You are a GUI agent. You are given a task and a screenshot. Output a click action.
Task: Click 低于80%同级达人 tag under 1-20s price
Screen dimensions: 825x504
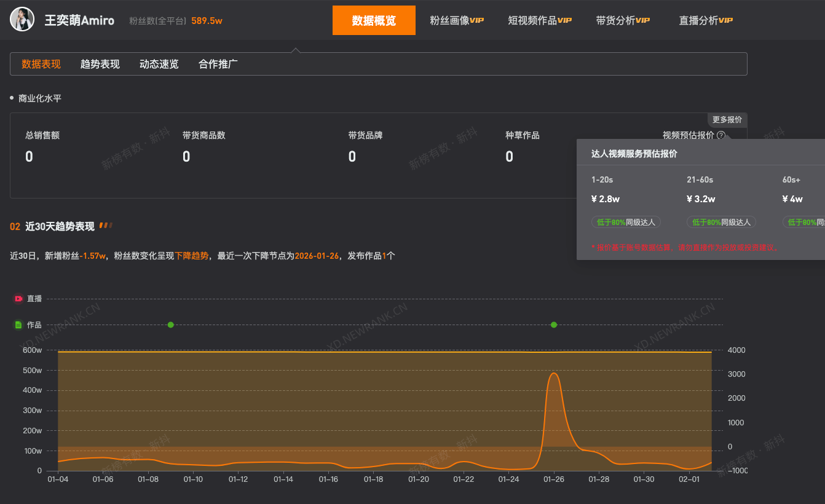pos(626,222)
